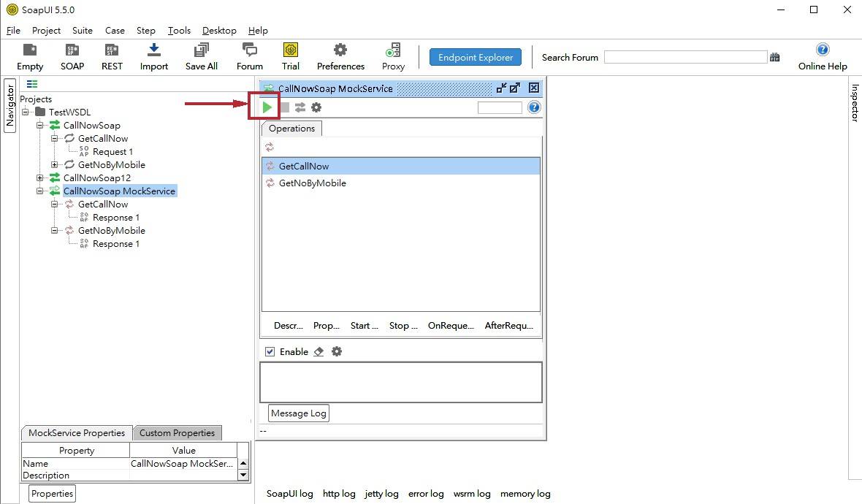
Task: Click the input field next to help icon
Action: click(500, 107)
